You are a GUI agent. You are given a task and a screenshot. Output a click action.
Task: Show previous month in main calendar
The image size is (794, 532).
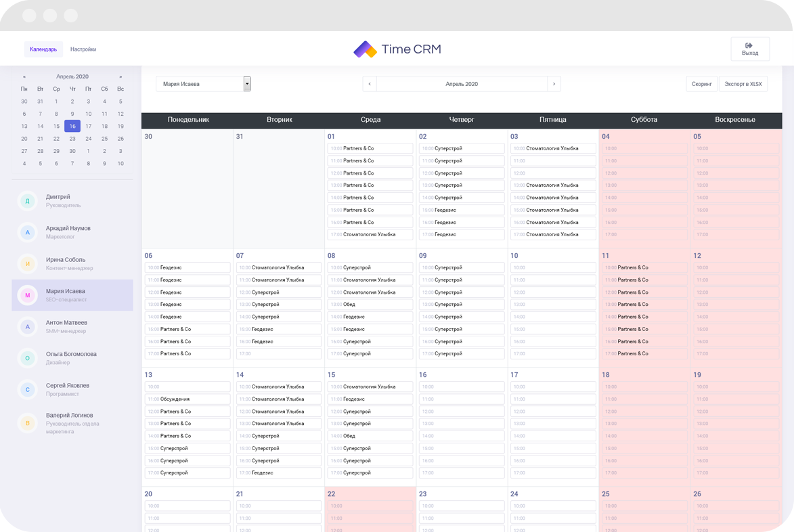click(x=370, y=84)
